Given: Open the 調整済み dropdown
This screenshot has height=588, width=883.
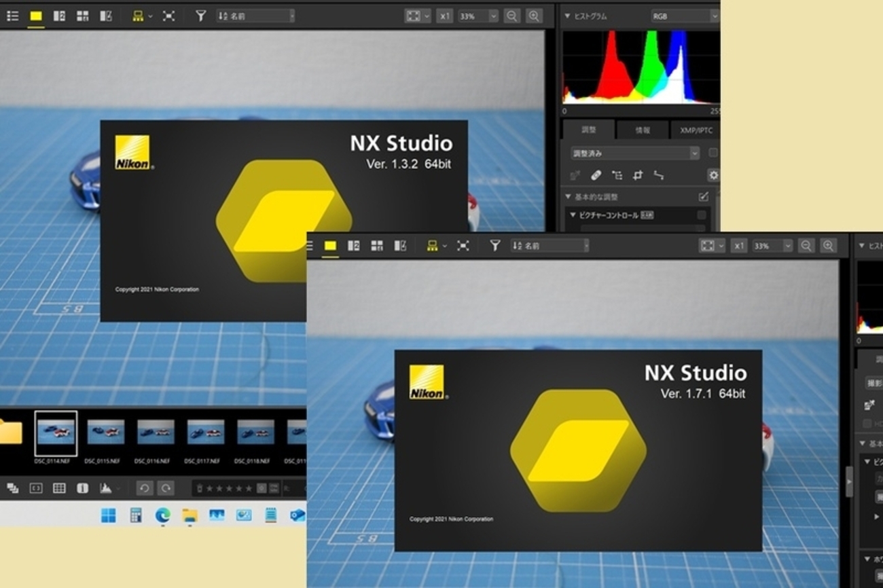Looking at the screenshot, I should click(x=634, y=153).
